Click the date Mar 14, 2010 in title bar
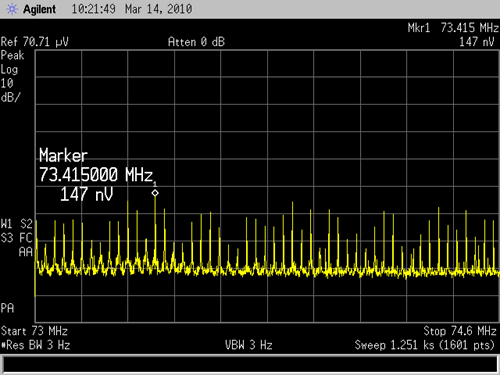500x375 pixels. (159, 9)
